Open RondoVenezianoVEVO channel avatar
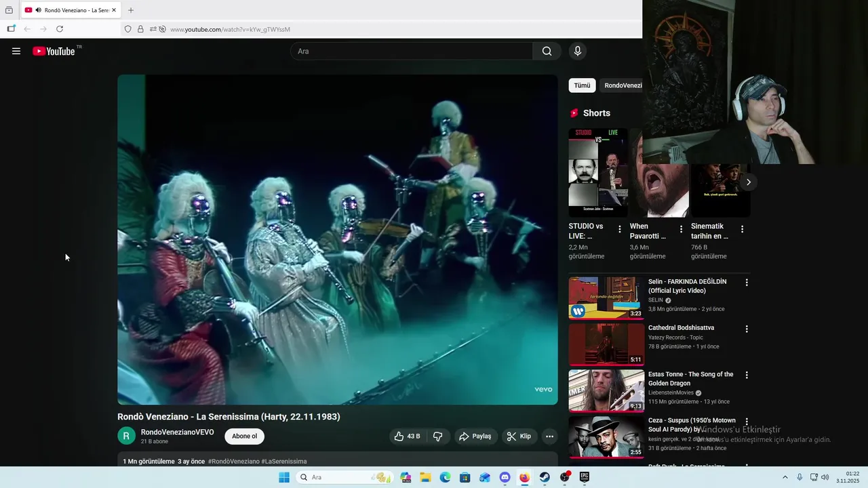Image resolution: width=868 pixels, height=488 pixels. pyautogui.click(x=126, y=436)
